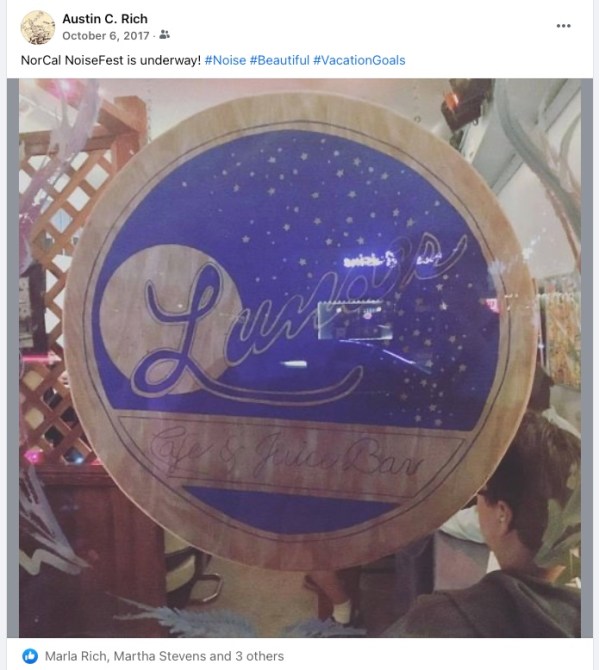
Task: Click the 'Cafe & Juice Bar' lettering in photo
Action: coord(285,455)
